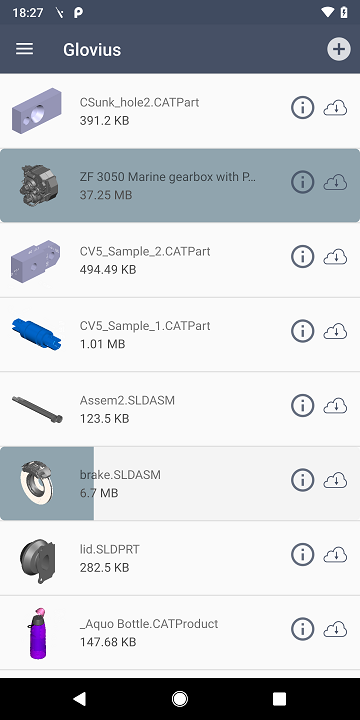Show info for ZF 3050 Marine gearbox

click(303, 182)
